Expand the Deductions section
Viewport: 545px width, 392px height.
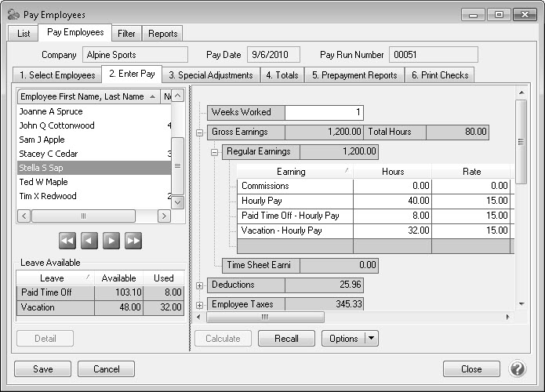pyautogui.click(x=199, y=286)
